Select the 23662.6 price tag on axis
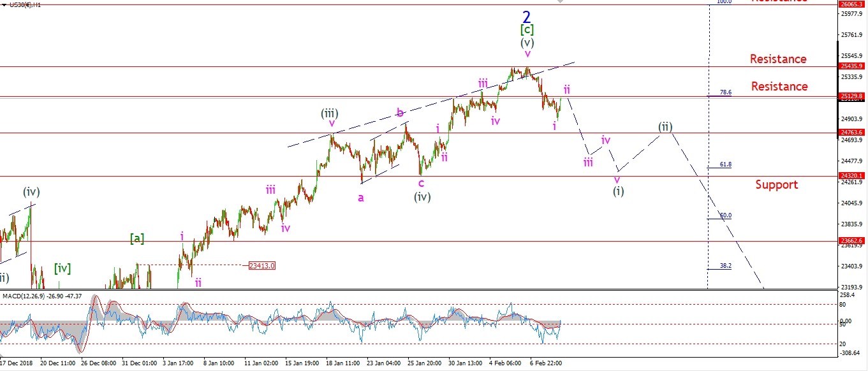 point(852,241)
